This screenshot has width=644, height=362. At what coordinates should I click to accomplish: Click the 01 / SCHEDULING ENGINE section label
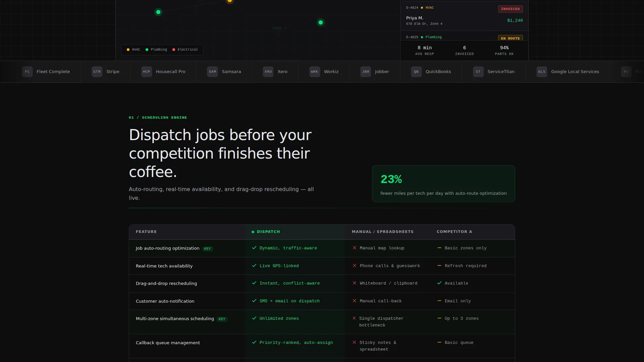(x=158, y=118)
